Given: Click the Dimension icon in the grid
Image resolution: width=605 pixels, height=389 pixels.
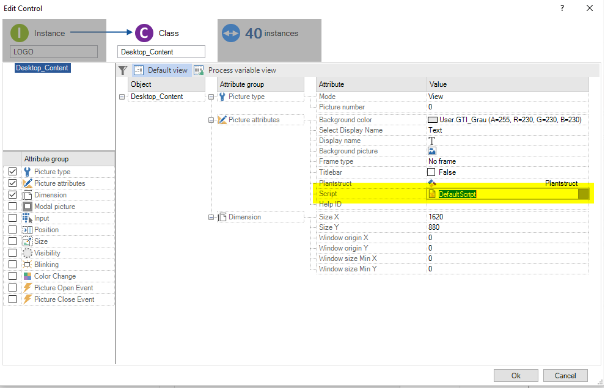Looking at the screenshot, I should pyautogui.click(x=222, y=217).
